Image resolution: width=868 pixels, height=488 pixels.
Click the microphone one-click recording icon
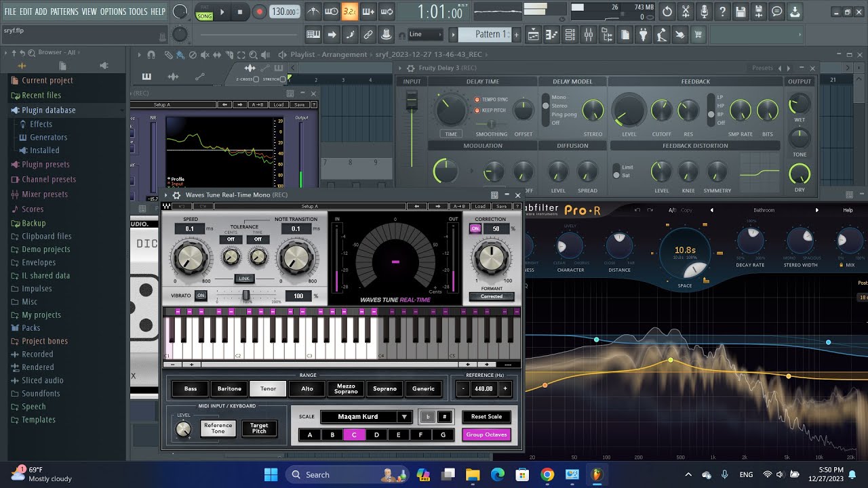tap(704, 12)
